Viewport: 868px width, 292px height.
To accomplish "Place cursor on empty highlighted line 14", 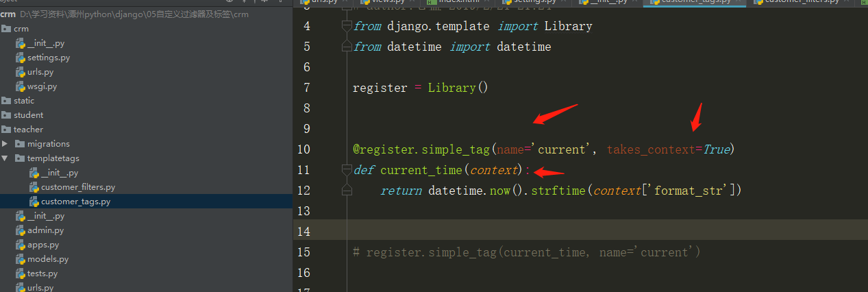I will 580,230.
